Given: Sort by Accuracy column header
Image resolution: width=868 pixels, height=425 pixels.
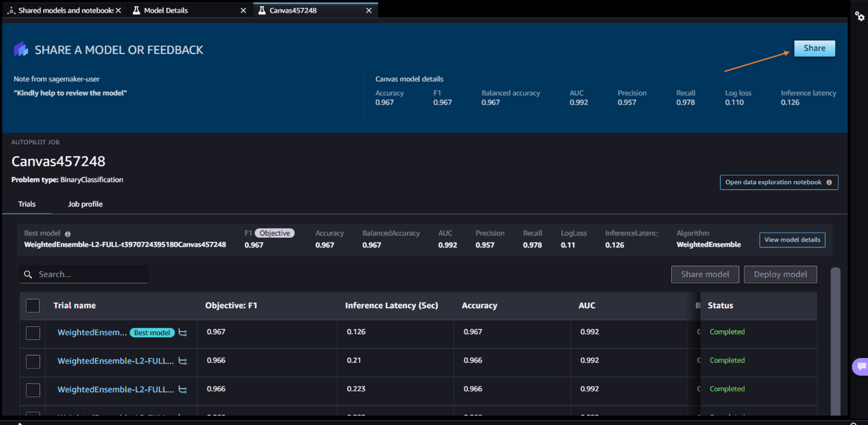Looking at the screenshot, I should click(x=479, y=305).
